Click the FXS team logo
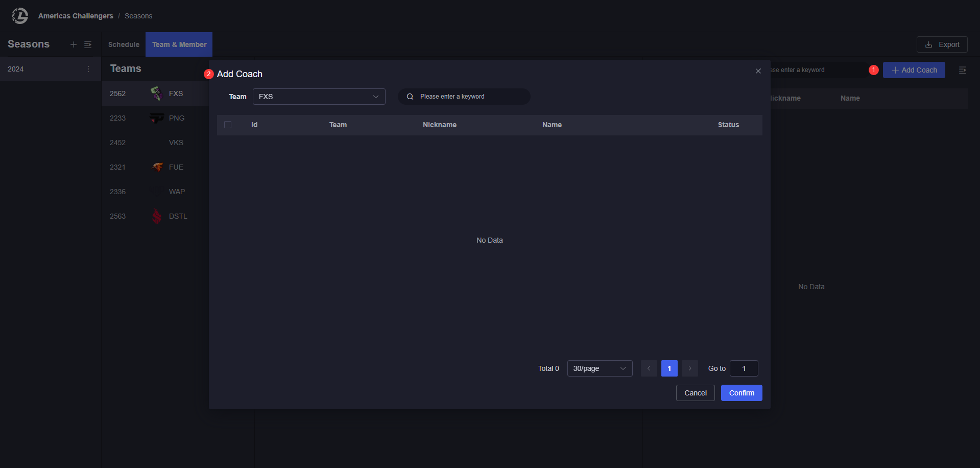The height and width of the screenshot is (468, 980). (157, 93)
